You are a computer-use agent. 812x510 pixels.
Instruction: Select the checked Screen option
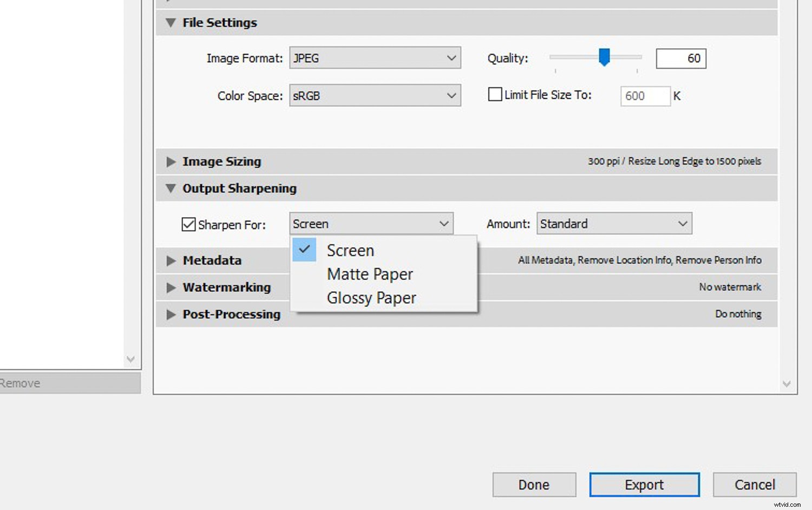coord(350,251)
